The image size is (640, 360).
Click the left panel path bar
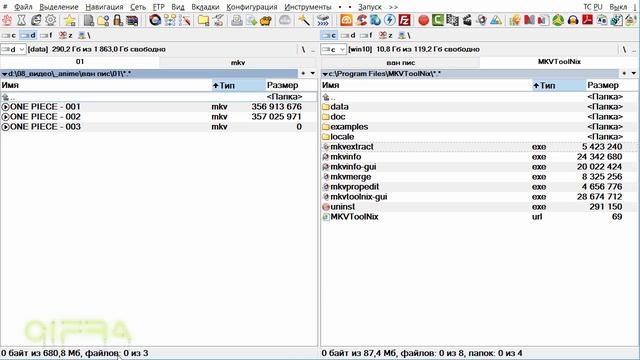click(x=149, y=73)
